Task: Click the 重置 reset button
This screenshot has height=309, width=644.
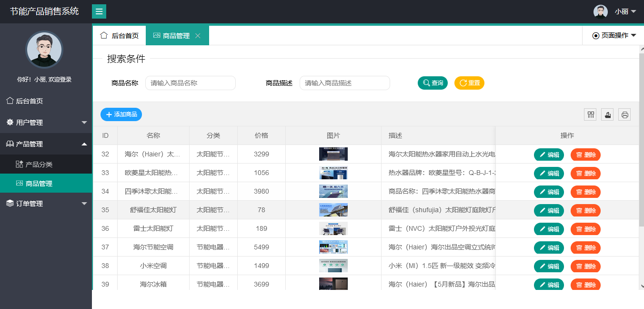Action: click(469, 83)
